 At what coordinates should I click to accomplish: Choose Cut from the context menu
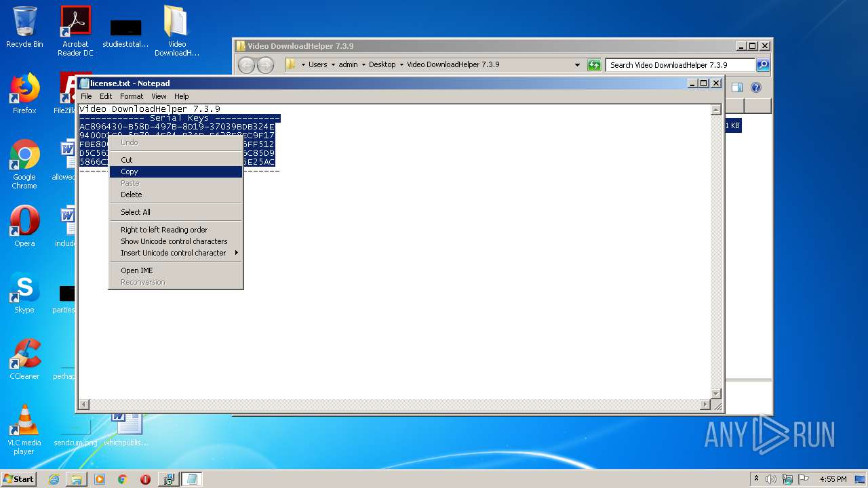tap(176, 160)
